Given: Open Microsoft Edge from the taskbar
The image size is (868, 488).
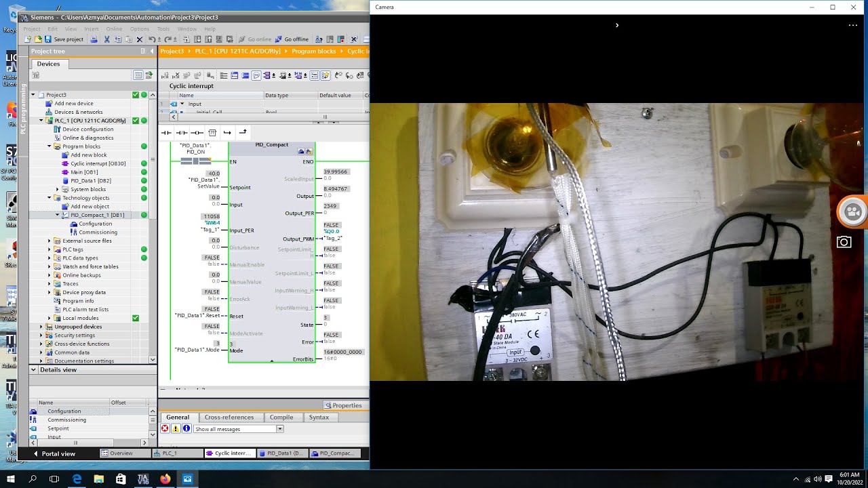Looking at the screenshot, I should pyautogui.click(x=77, y=479).
